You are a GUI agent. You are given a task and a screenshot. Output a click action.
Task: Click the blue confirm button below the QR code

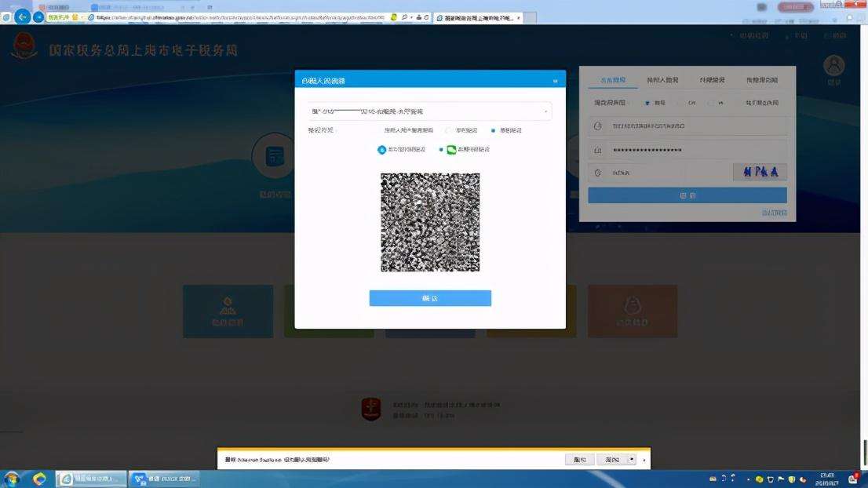pos(430,298)
